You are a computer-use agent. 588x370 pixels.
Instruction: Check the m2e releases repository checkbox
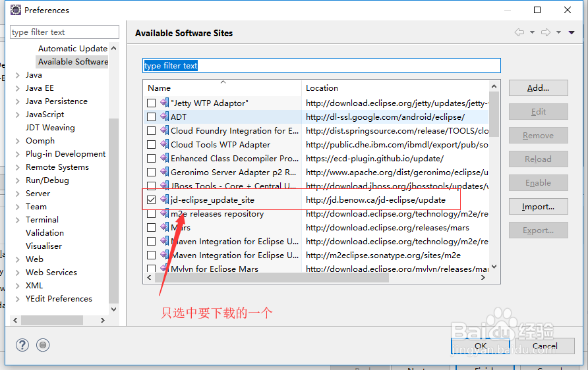pyautogui.click(x=151, y=214)
